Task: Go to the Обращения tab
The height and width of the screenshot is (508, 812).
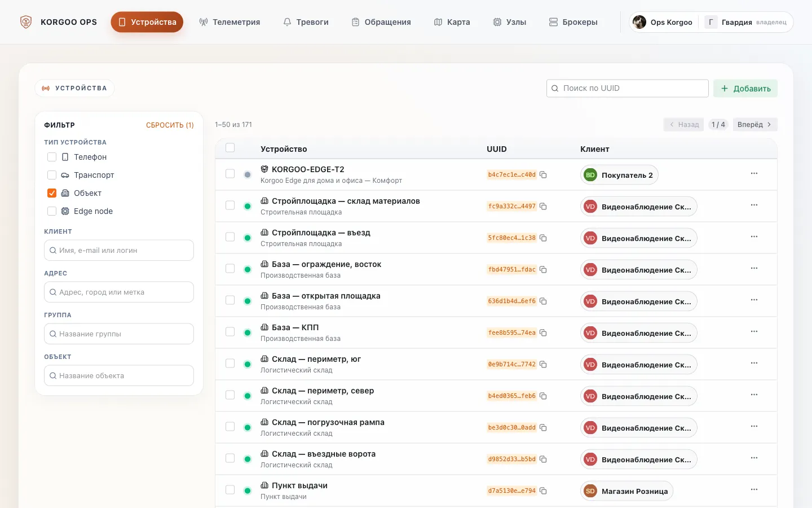Action: pyautogui.click(x=381, y=22)
